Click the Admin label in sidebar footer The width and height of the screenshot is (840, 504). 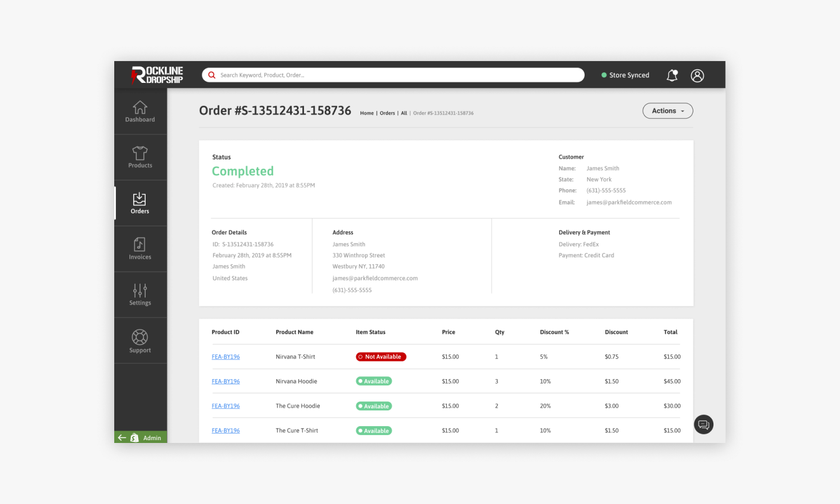[x=152, y=438]
